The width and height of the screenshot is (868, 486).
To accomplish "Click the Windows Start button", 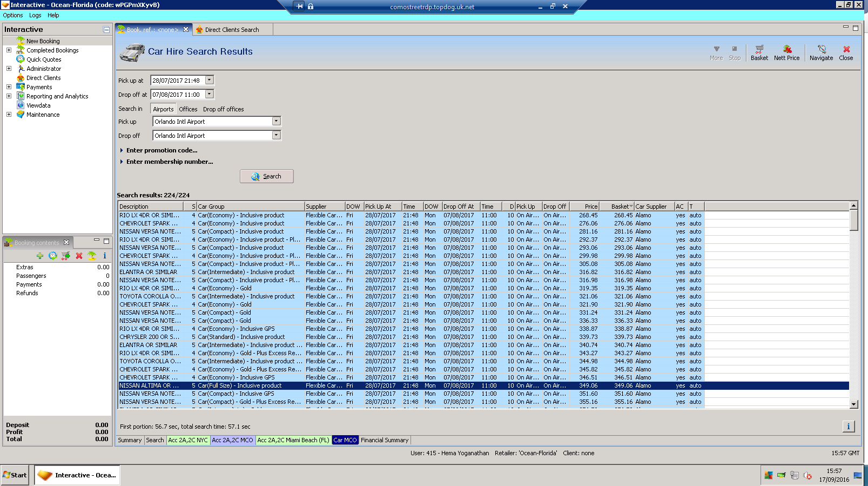I will coord(15,475).
